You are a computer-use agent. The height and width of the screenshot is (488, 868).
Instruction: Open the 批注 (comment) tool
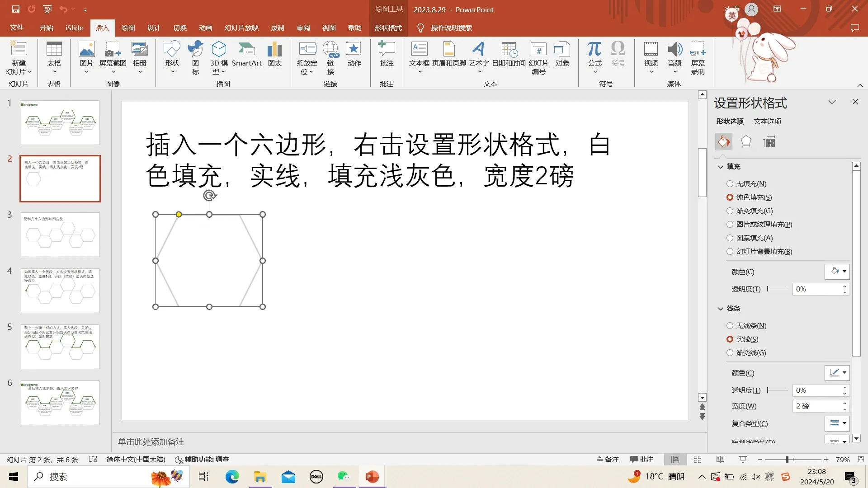click(387, 54)
